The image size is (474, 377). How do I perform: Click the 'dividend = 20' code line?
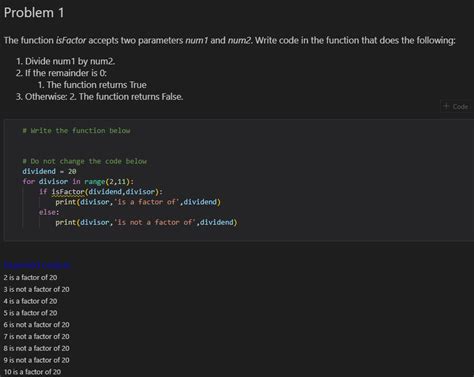(x=49, y=171)
